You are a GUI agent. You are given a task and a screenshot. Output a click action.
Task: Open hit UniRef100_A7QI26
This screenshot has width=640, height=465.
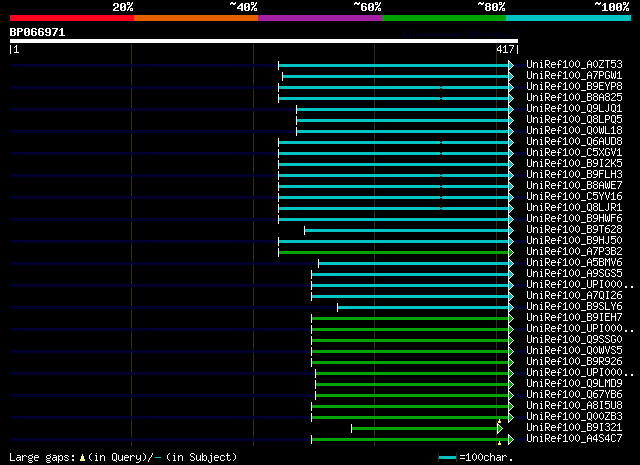[574, 296]
